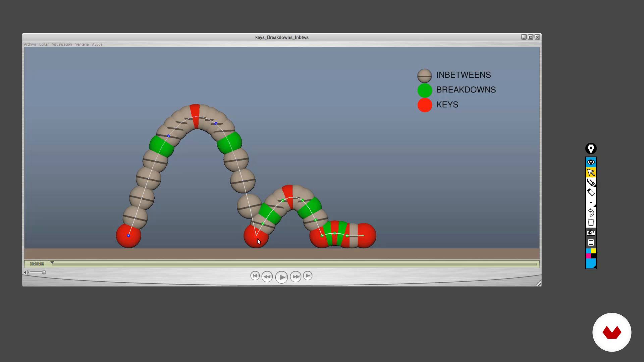Click the playback timeline track
Viewport: 644px width, 362px height.
(294, 264)
